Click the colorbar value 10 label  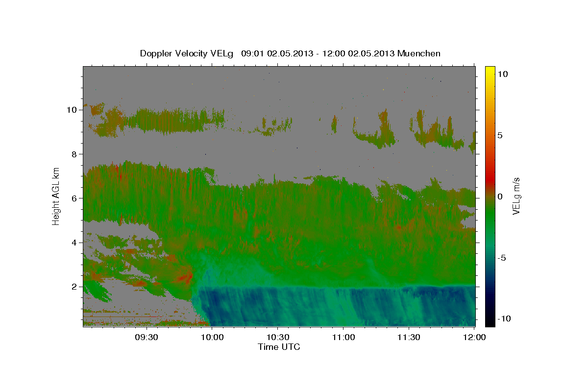[x=502, y=74]
